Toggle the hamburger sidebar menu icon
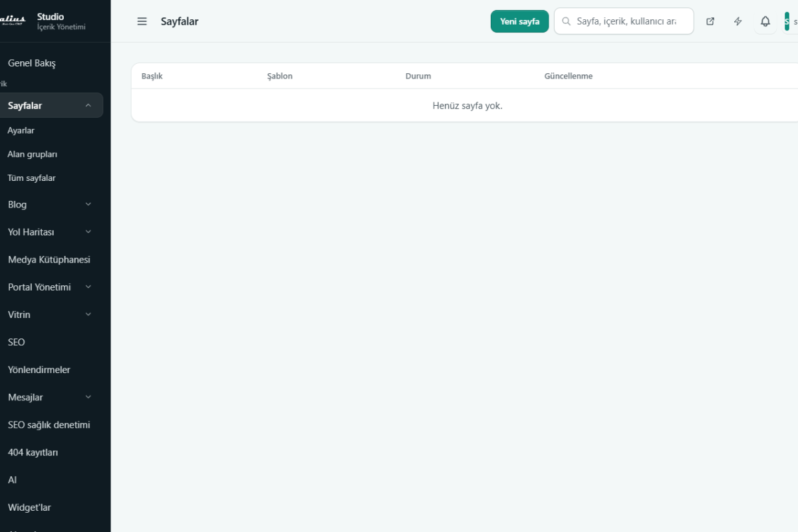The image size is (798, 532). click(x=142, y=21)
